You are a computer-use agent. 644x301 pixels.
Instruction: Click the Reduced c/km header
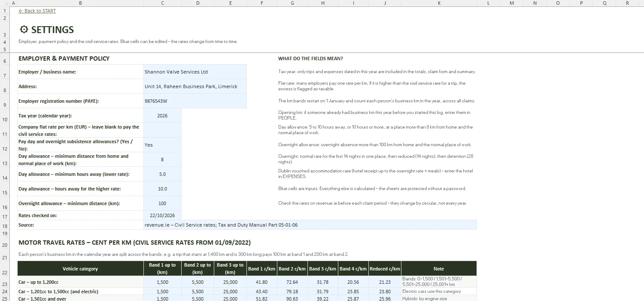[385, 269]
